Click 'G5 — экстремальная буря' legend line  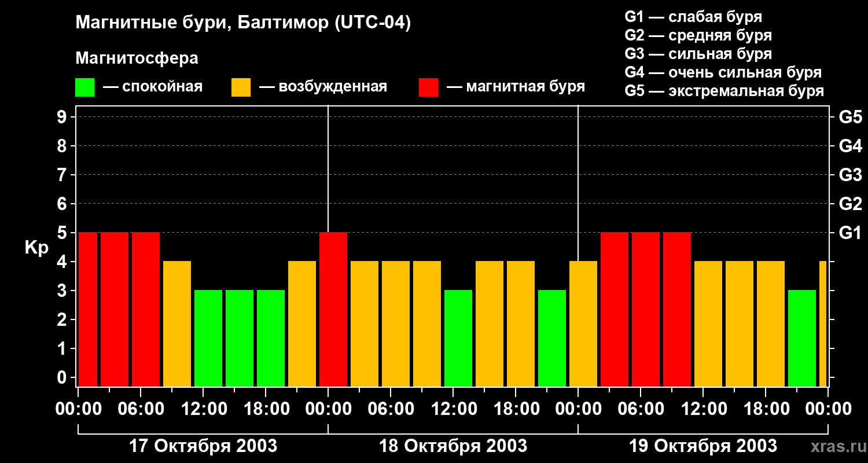pos(724,91)
